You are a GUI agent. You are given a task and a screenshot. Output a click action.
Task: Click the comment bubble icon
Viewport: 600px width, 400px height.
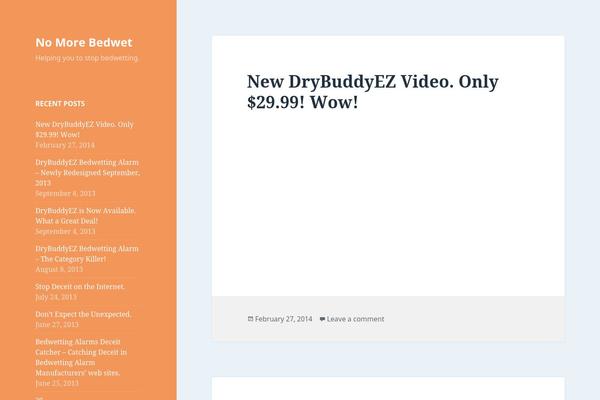click(x=322, y=319)
